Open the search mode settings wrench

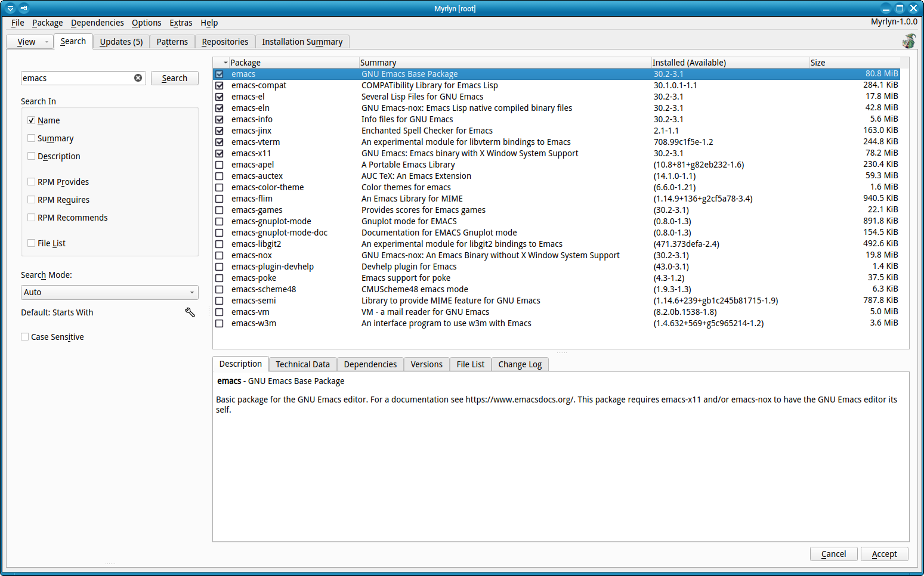pyautogui.click(x=190, y=312)
